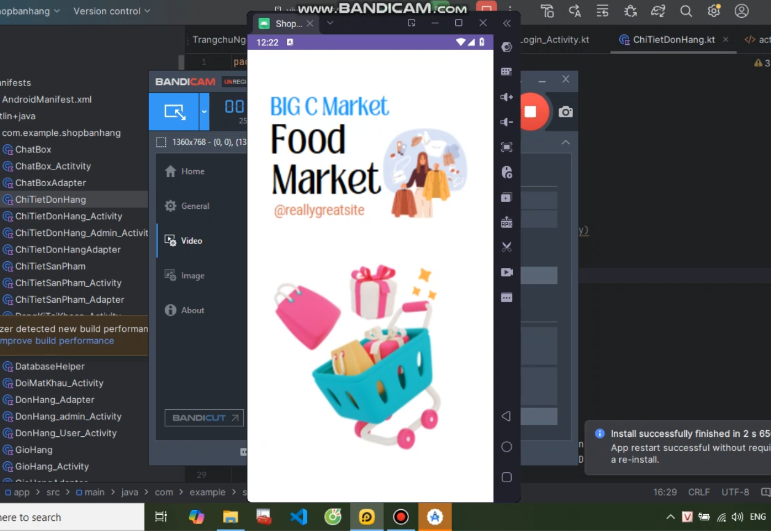The height and width of the screenshot is (532, 771).
Task: Click the Android home circle button
Action: (x=506, y=447)
